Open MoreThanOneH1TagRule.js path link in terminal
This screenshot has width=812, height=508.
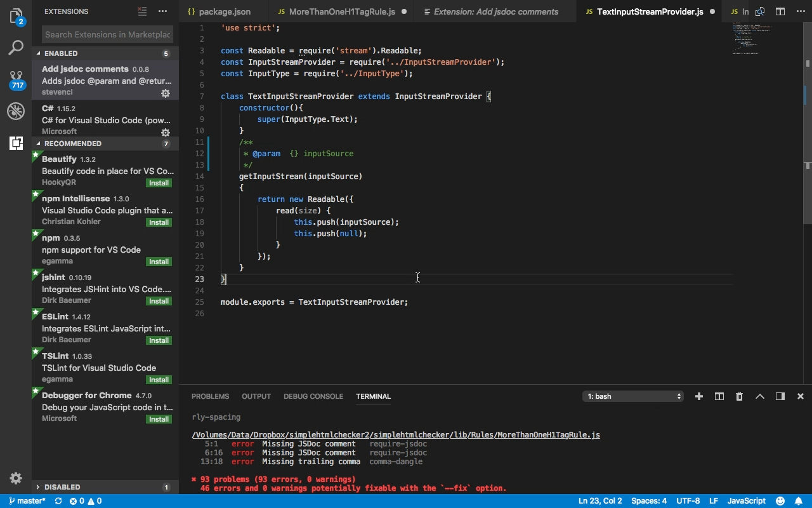click(x=396, y=435)
